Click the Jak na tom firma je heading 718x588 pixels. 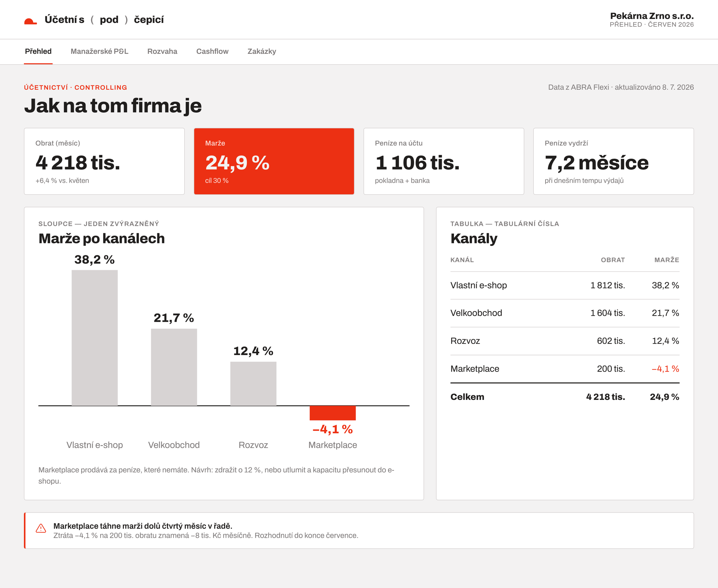(x=113, y=106)
